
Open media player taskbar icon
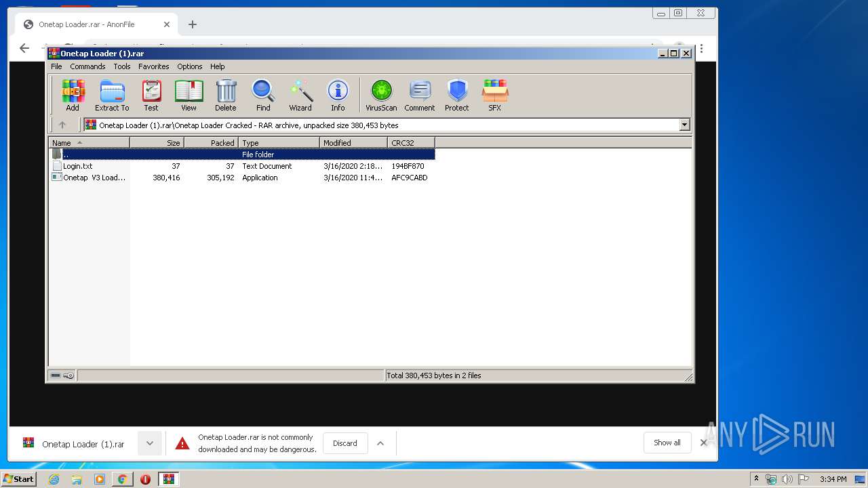(100, 479)
